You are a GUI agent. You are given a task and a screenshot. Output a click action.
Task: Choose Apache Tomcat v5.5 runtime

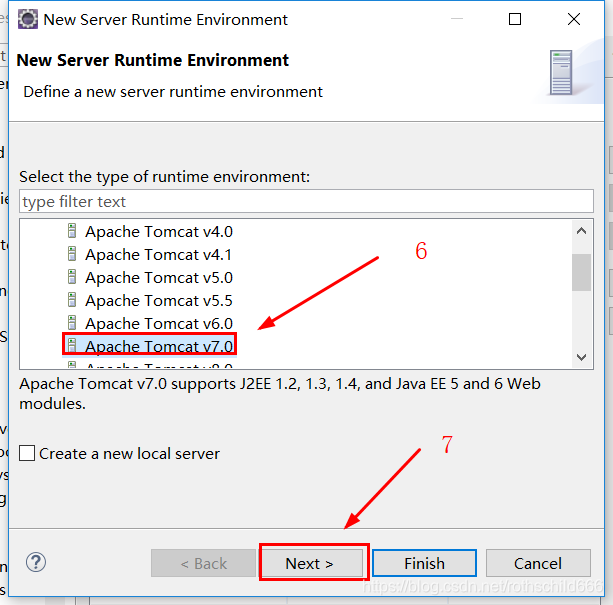158,300
